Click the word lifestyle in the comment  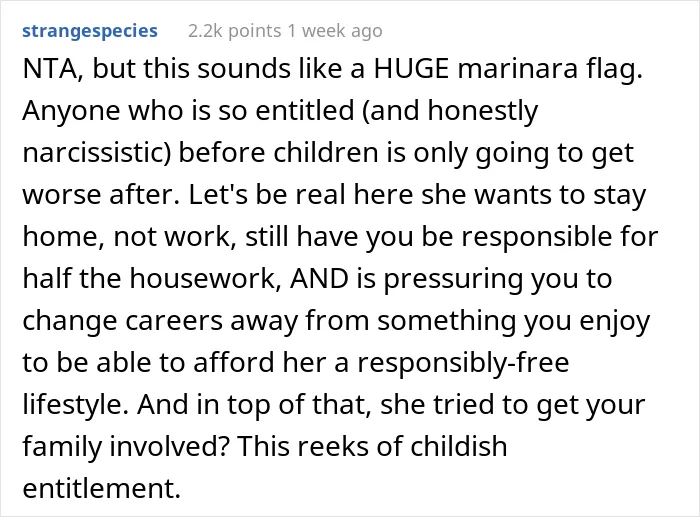(x=75, y=406)
